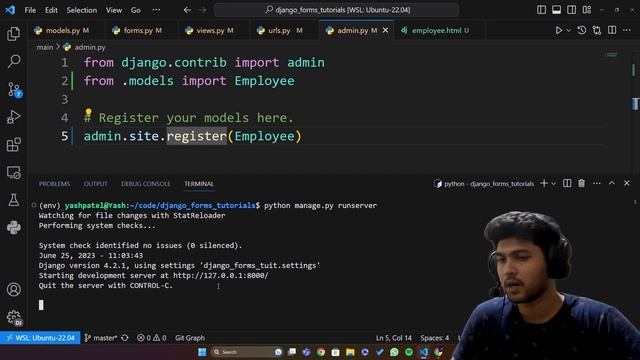This screenshot has height=360, width=640.
Task: Open the Edit menu
Action: click(x=51, y=10)
